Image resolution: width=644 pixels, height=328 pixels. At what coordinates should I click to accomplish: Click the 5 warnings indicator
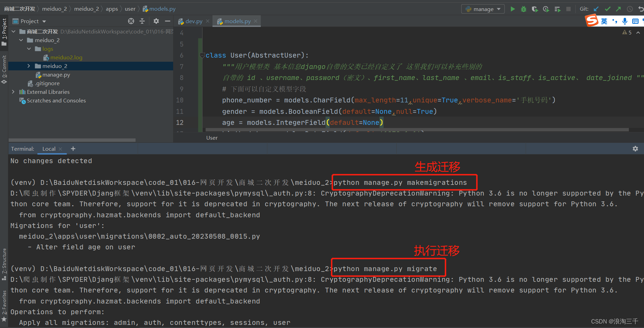point(627,32)
